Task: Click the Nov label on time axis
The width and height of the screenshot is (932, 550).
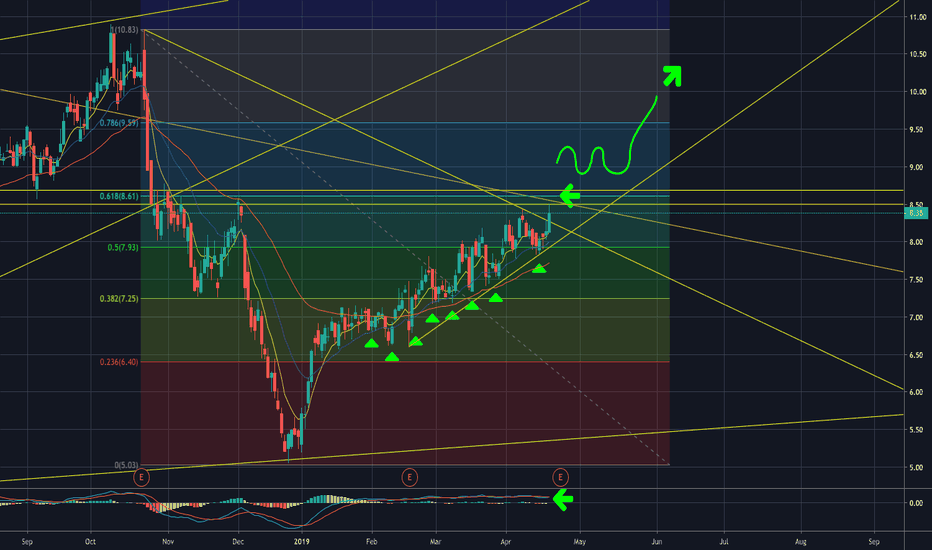Action: [168, 542]
